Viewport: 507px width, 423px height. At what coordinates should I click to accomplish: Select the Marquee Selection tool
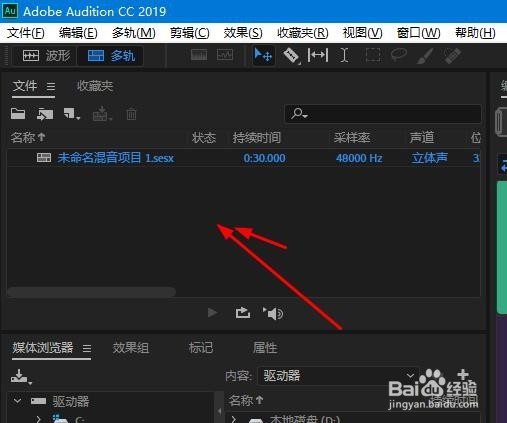tap(373, 55)
